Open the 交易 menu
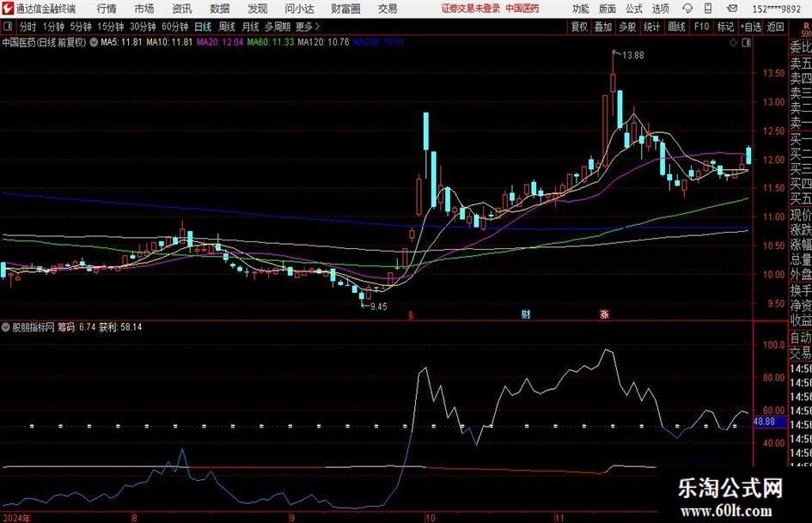The height and width of the screenshot is (523, 812). pyautogui.click(x=388, y=9)
